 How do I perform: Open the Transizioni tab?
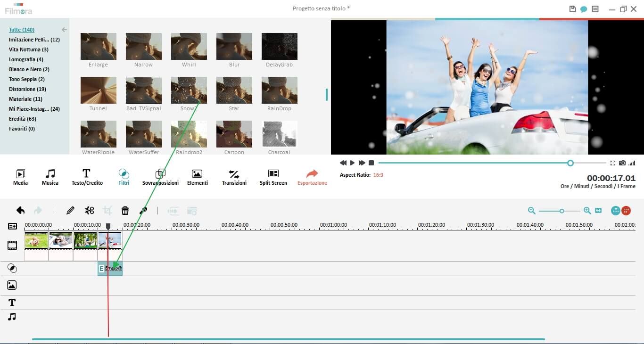[x=234, y=177]
